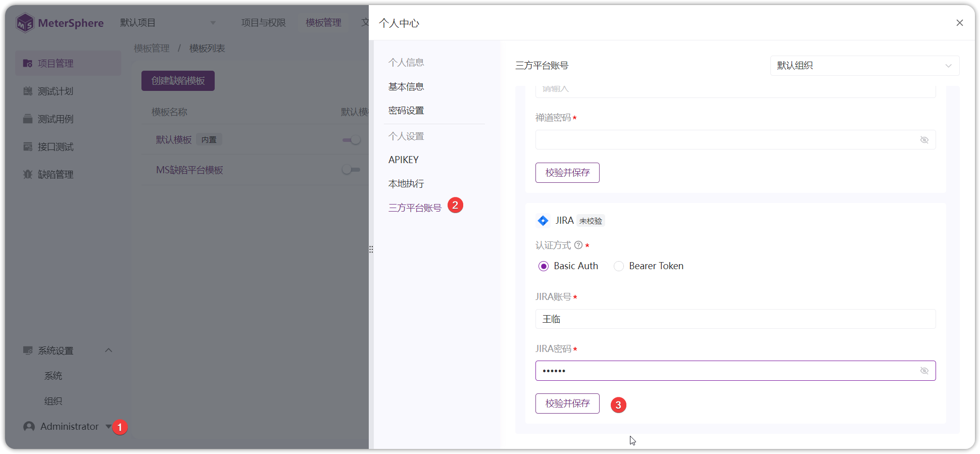Close the 个人中心 drawer
The width and height of the screenshot is (980, 454).
click(x=960, y=23)
